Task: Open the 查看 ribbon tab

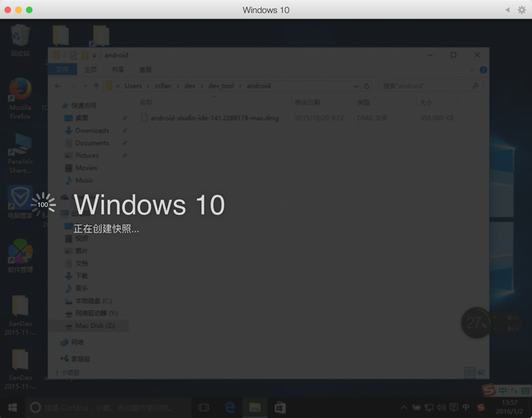Action: point(145,70)
